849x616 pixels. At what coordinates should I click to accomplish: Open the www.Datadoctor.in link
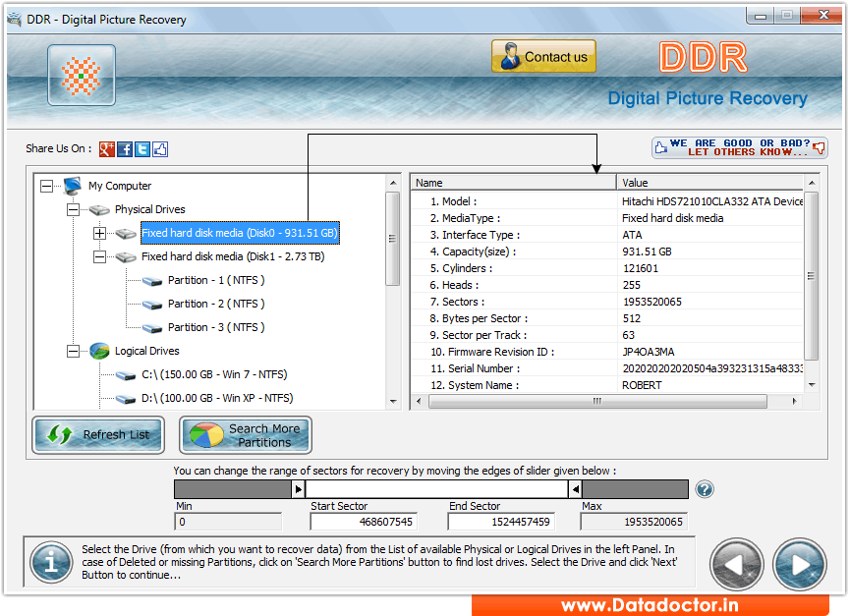click(x=650, y=605)
